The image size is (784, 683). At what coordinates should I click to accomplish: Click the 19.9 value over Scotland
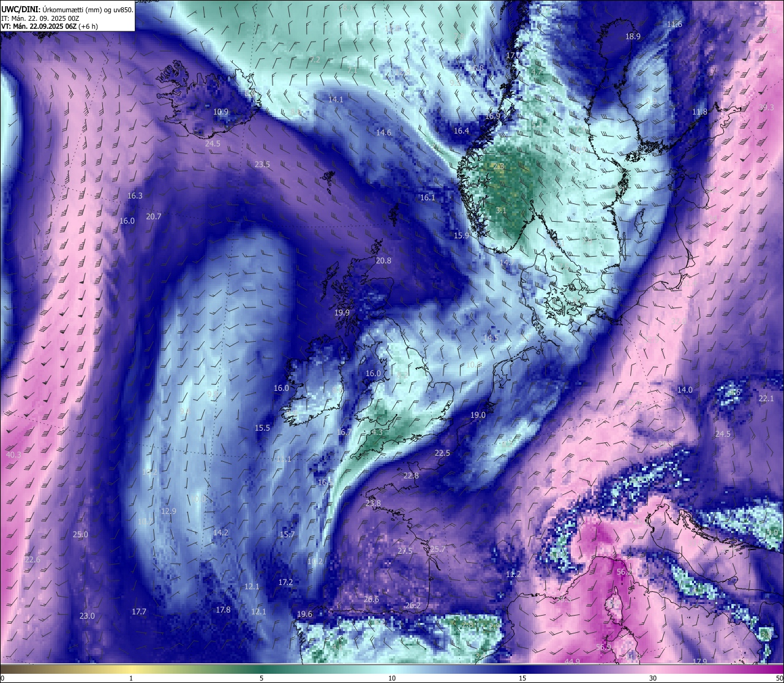click(x=342, y=312)
